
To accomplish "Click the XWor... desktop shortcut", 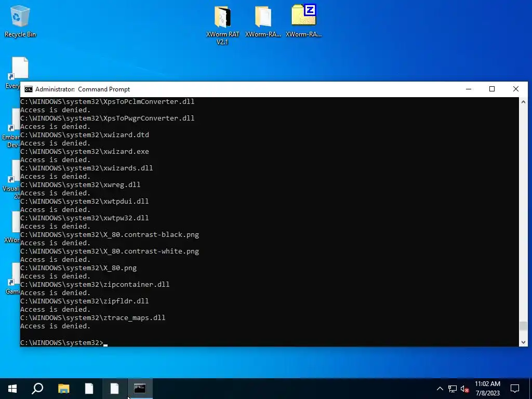I will [x=12, y=228].
